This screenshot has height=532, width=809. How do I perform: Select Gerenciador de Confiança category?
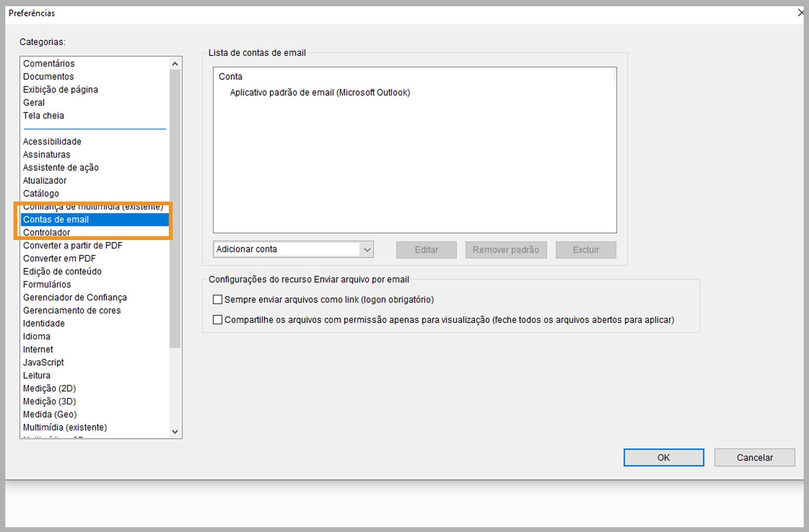tap(75, 297)
